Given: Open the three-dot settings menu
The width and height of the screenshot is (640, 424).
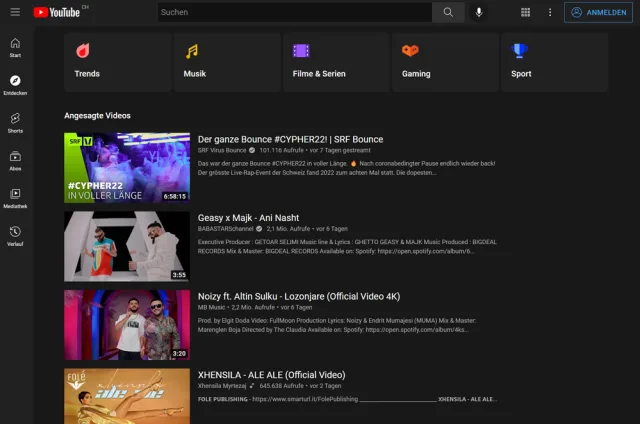Looking at the screenshot, I should 549,12.
